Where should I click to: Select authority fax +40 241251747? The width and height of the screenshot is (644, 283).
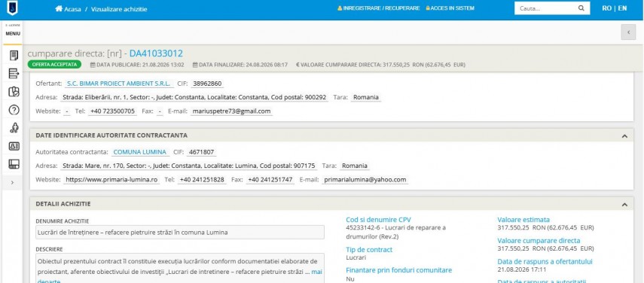click(x=270, y=180)
